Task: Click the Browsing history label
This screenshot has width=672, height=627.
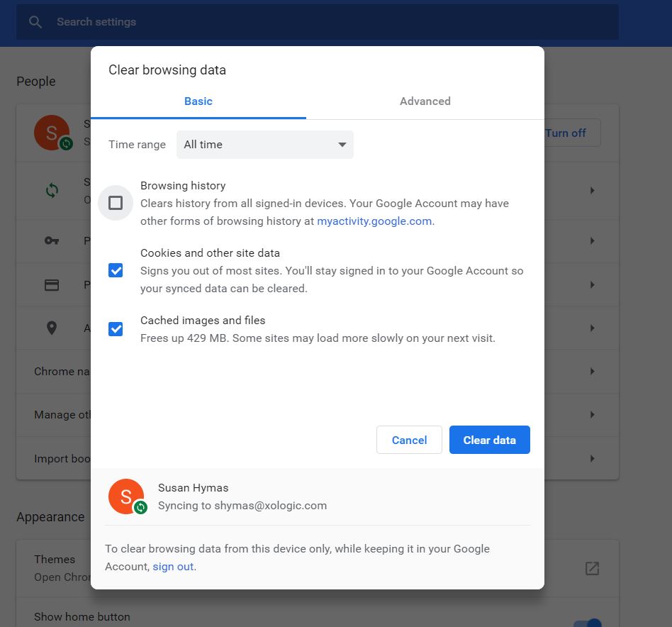Action: pos(183,186)
